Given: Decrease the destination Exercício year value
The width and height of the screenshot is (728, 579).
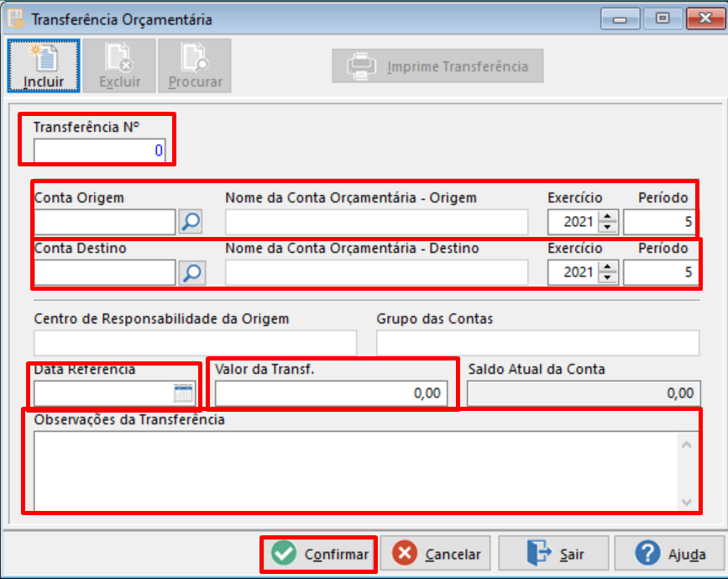Looking at the screenshot, I should coord(607,278).
